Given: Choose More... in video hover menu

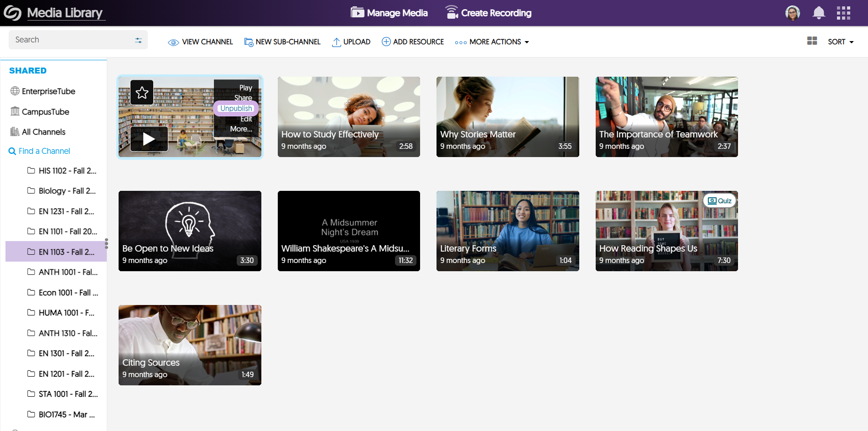Looking at the screenshot, I should pyautogui.click(x=241, y=129).
